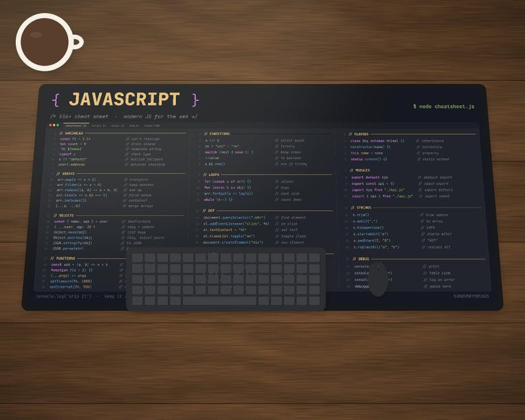
Task: Click the coffee cup on the desk
Action: point(49,42)
